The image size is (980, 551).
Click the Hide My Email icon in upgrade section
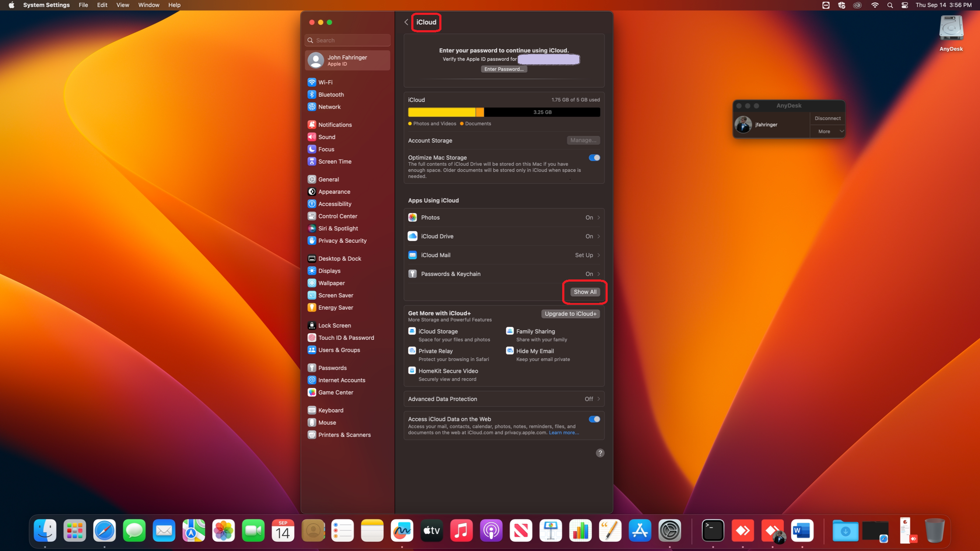pyautogui.click(x=510, y=351)
